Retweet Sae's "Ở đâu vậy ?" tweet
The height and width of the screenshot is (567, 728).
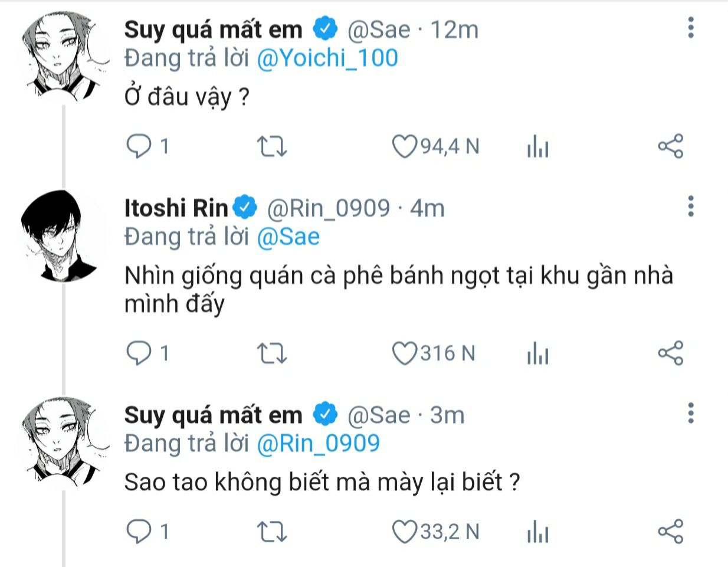click(272, 146)
